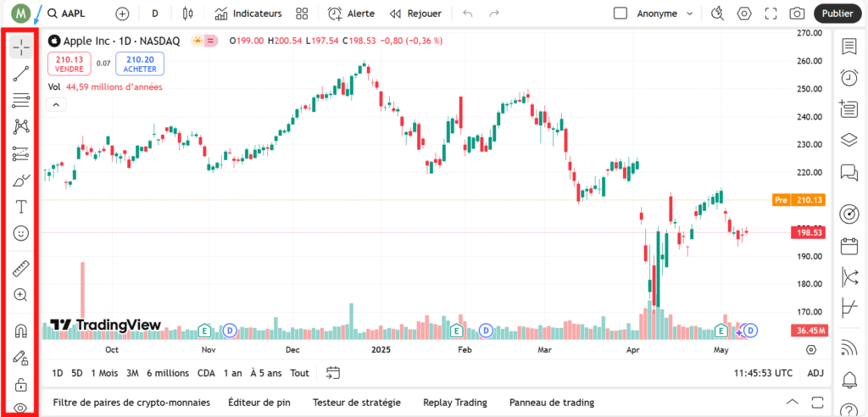Select the trend line drawing tool

(21, 74)
